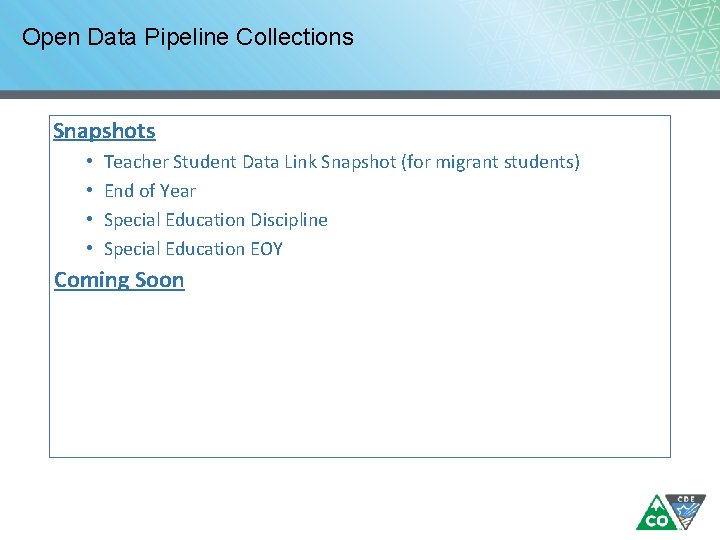Viewport: 720px width, 540px height.
Task: Select Teacher Student Data Link Snapshot item
Action: point(342,162)
